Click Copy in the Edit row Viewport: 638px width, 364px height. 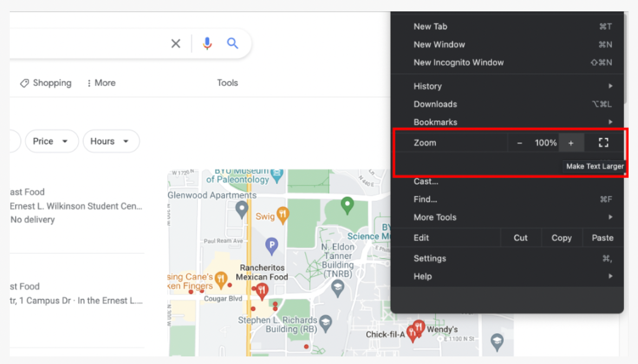562,238
